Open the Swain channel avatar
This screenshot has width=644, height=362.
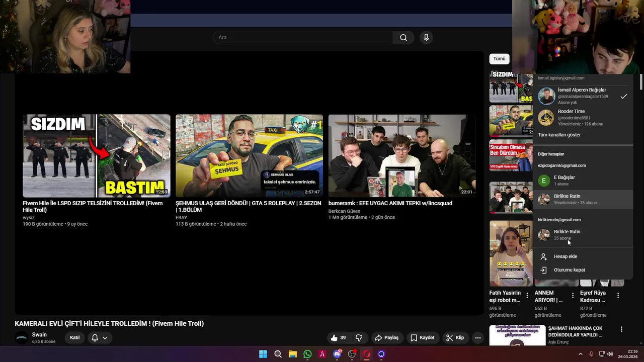[x=22, y=338]
